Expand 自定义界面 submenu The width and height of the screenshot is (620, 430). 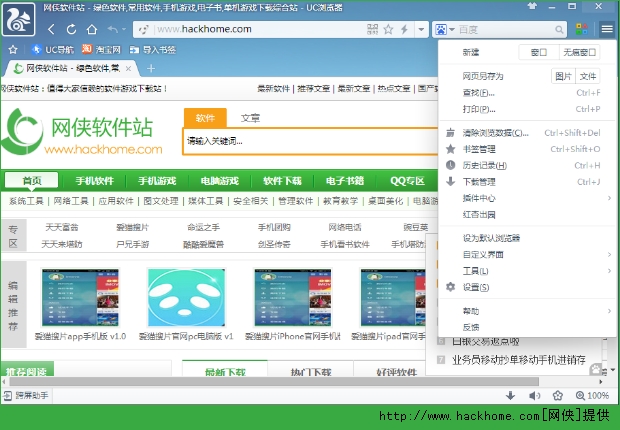(x=527, y=254)
